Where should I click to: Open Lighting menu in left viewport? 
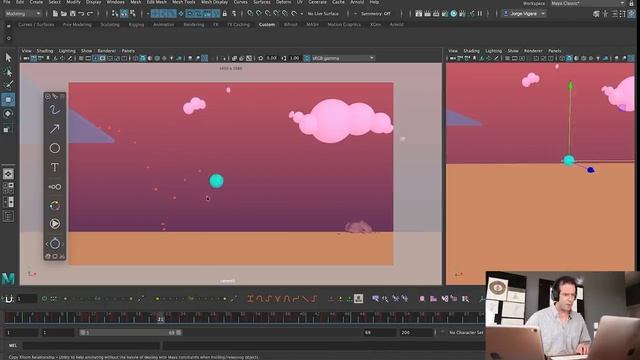[x=67, y=51]
